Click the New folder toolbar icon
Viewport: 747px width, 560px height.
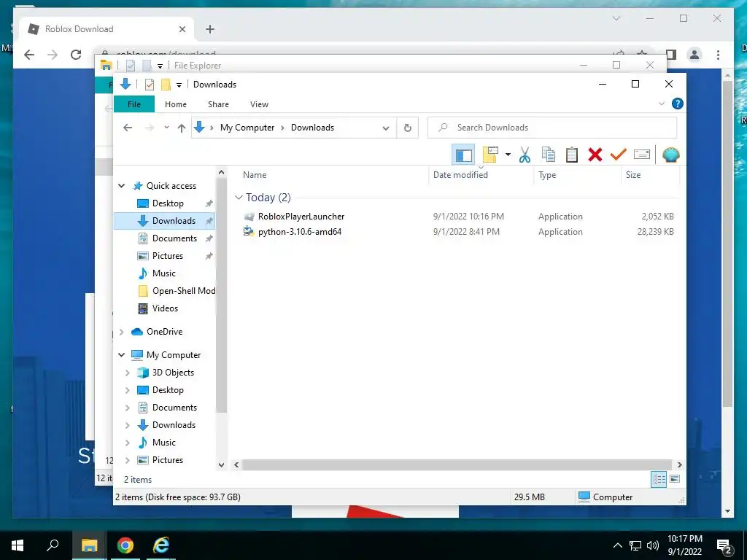point(491,155)
